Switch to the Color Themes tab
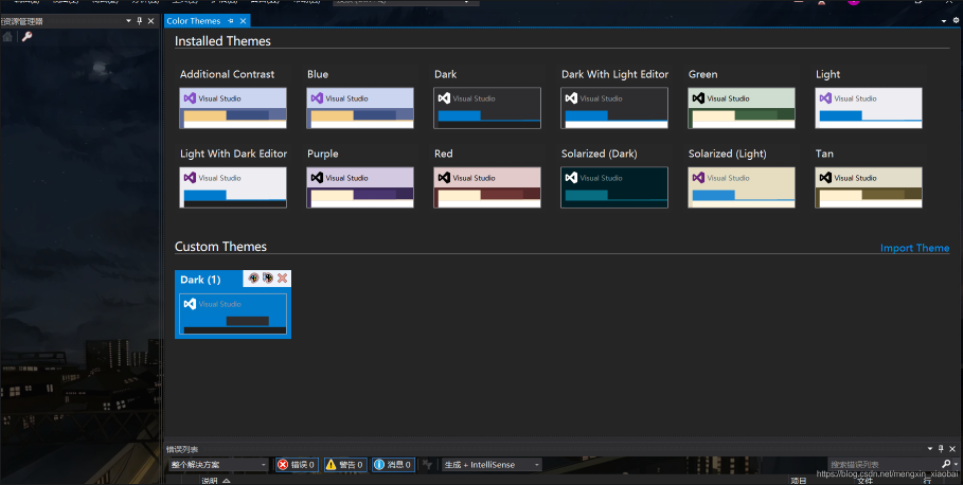This screenshot has height=485, width=963. (x=193, y=21)
